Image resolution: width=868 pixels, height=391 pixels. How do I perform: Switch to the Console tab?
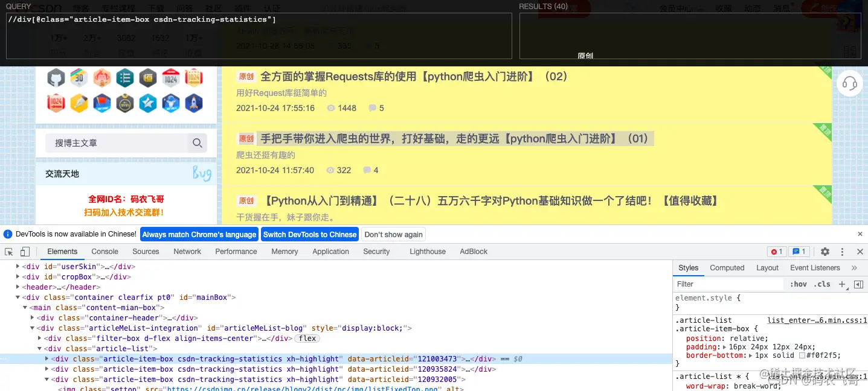click(x=105, y=252)
